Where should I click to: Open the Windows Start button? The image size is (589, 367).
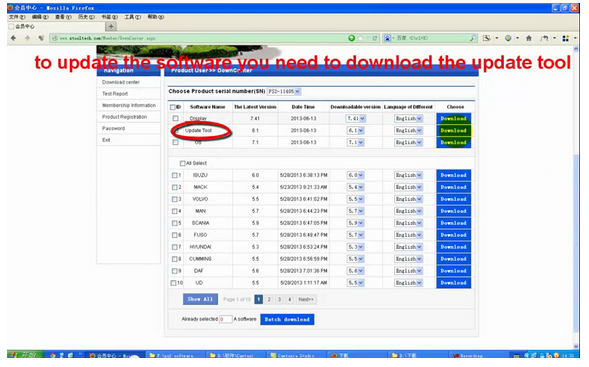(x=26, y=355)
